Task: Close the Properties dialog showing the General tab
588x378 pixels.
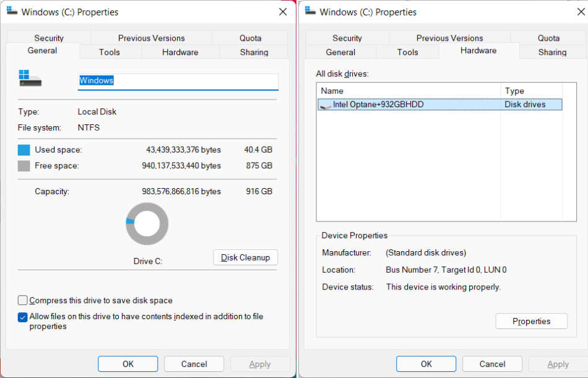Action: pyautogui.click(x=283, y=12)
